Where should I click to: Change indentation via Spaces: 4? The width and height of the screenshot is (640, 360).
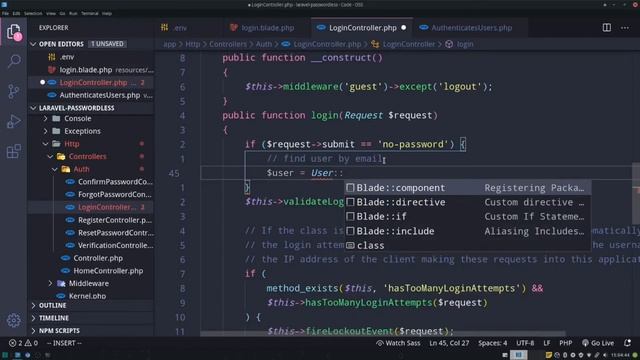pyautogui.click(x=493, y=343)
